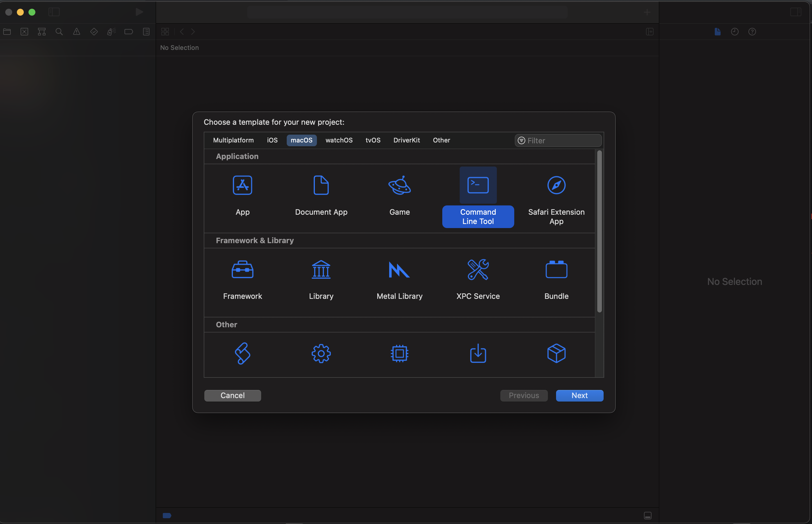812x524 pixels.
Task: Switch to the Multiplatform tab
Action: tap(233, 140)
